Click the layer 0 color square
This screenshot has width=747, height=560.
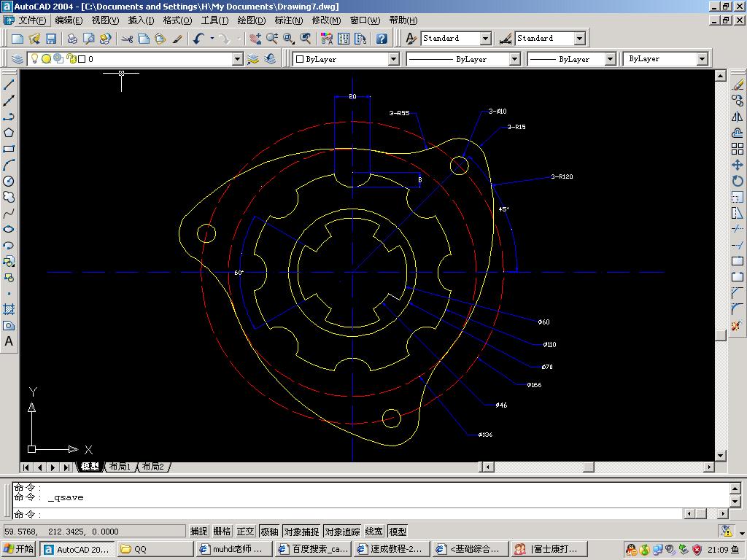pyautogui.click(x=82, y=59)
